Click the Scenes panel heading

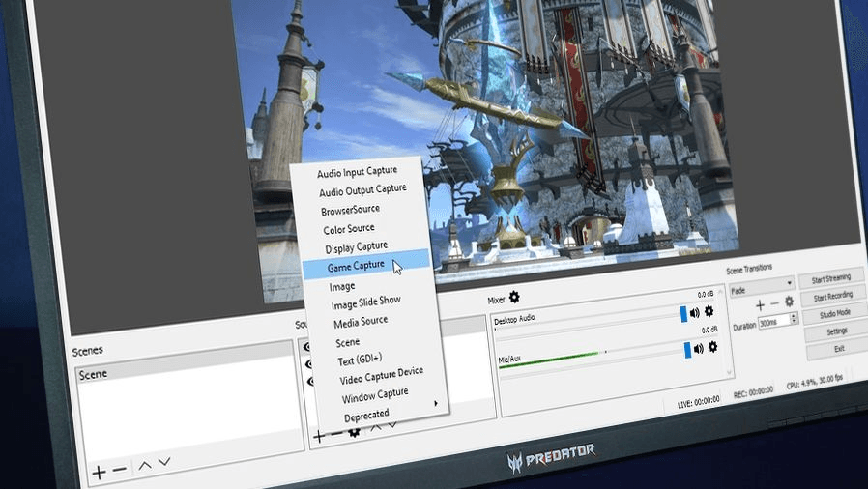(x=87, y=351)
